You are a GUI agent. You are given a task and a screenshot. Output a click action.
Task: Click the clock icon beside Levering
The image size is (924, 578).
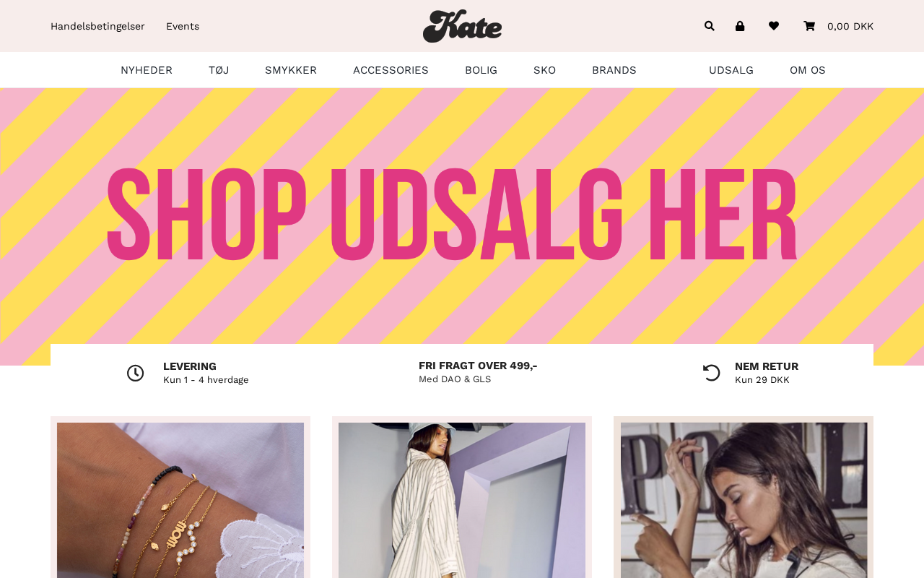click(x=136, y=373)
